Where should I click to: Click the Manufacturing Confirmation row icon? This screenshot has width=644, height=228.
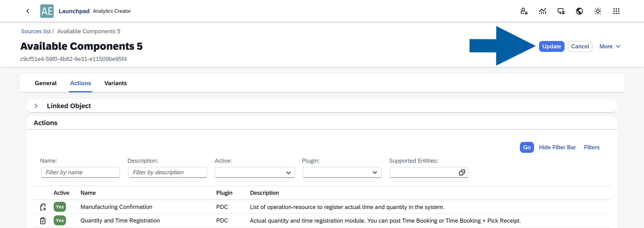click(x=43, y=207)
